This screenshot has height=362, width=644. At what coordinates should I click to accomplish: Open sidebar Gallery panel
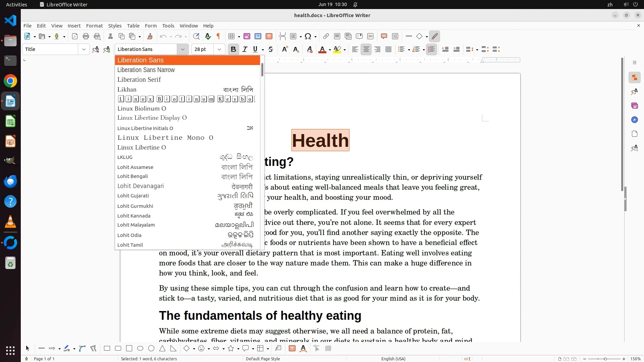tap(634, 106)
